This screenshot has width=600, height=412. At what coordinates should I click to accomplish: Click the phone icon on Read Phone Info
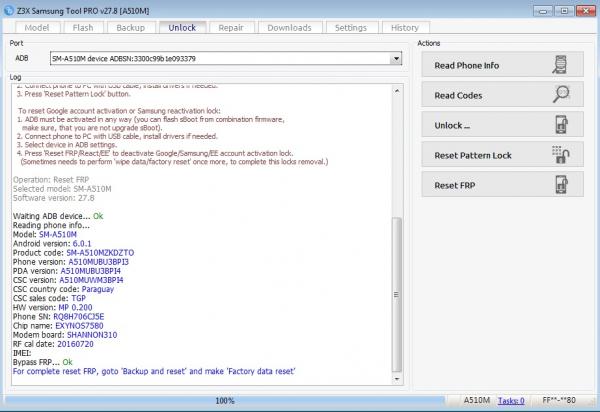560,65
